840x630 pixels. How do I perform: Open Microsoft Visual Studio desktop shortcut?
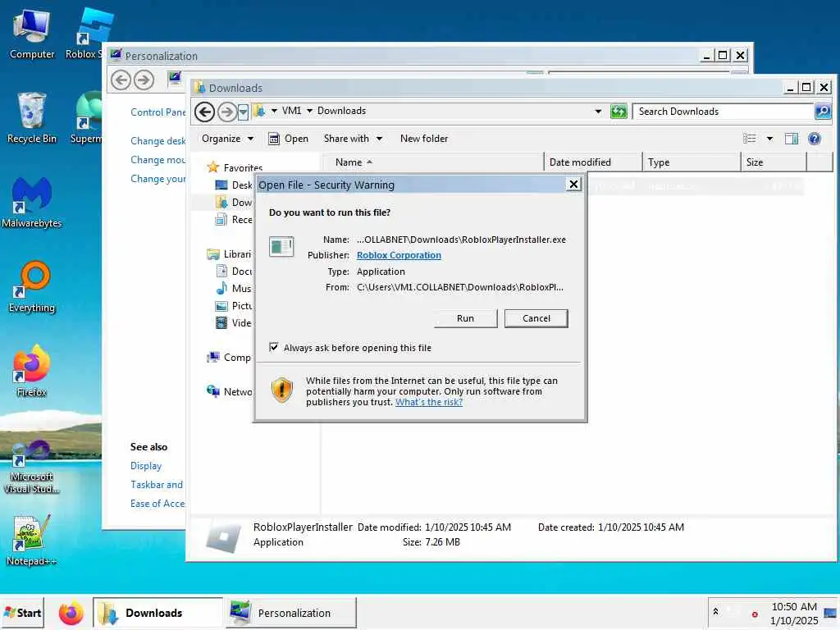coord(32,467)
